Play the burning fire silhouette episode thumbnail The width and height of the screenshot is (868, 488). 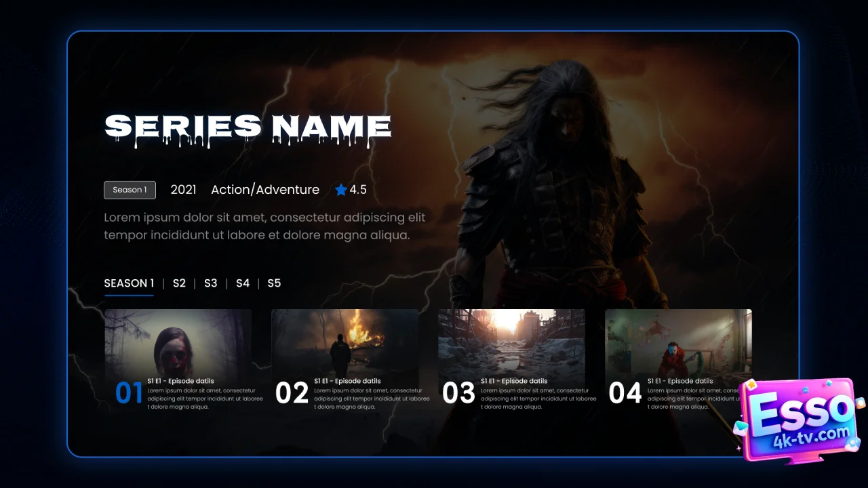[345, 341]
